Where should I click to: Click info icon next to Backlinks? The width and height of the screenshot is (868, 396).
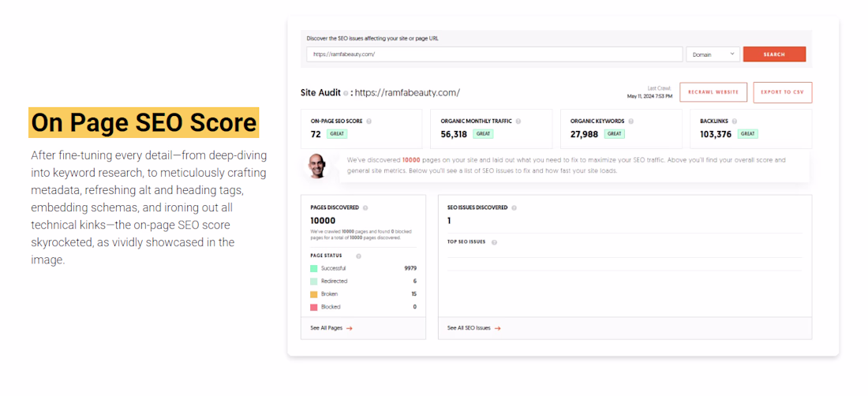[x=734, y=121]
